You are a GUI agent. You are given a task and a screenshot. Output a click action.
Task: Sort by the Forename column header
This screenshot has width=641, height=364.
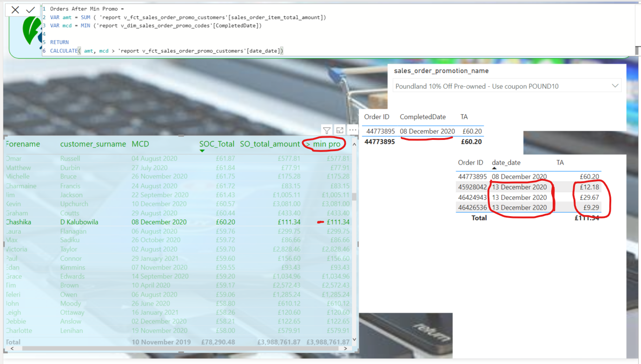pyautogui.click(x=23, y=144)
